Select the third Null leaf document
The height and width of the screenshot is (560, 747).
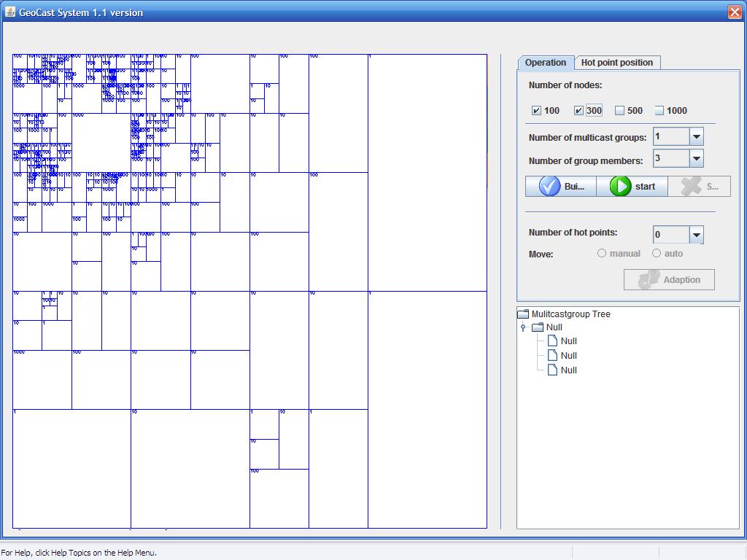[x=568, y=370]
